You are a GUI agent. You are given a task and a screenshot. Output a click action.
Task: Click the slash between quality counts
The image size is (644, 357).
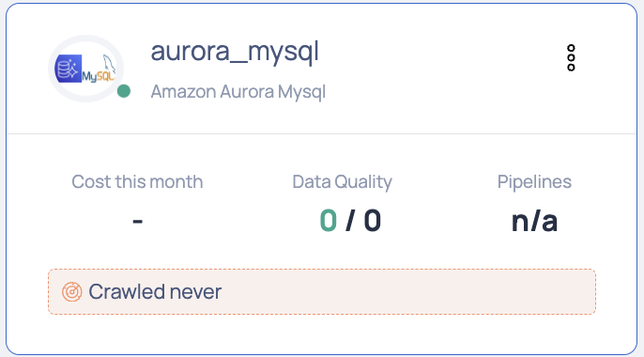coord(350,221)
